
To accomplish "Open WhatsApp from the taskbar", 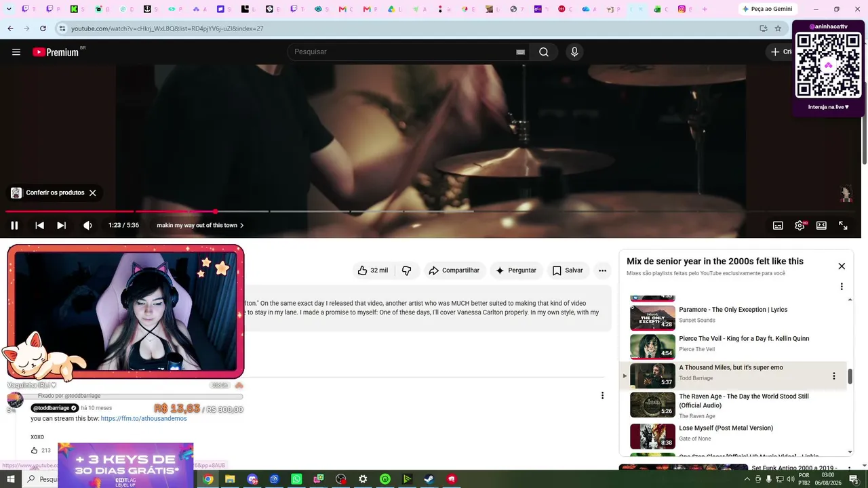I will click(296, 479).
